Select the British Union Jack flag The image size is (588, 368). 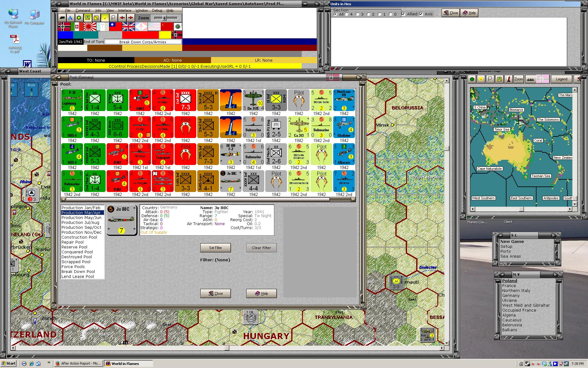[x=129, y=27]
